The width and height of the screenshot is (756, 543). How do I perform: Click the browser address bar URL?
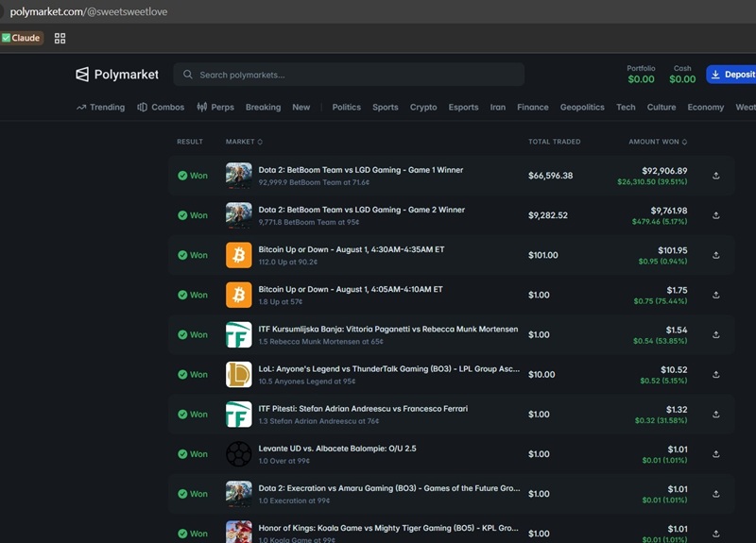(89, 11)
